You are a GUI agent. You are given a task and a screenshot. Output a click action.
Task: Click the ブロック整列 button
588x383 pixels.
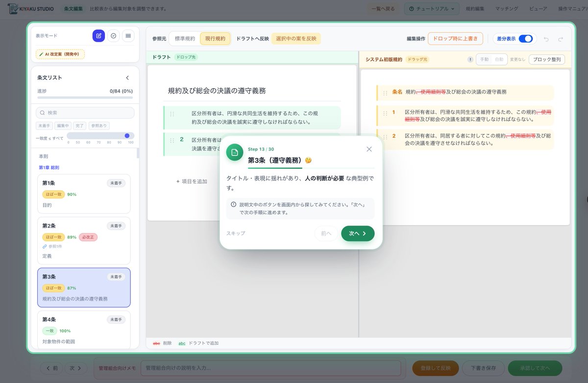[546, 59]
